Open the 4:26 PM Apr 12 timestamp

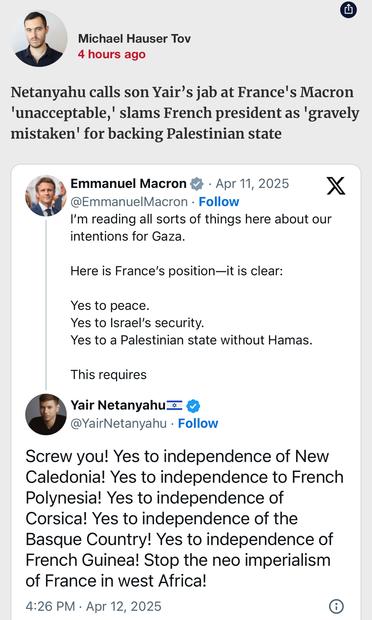click(x=93, y=606)
